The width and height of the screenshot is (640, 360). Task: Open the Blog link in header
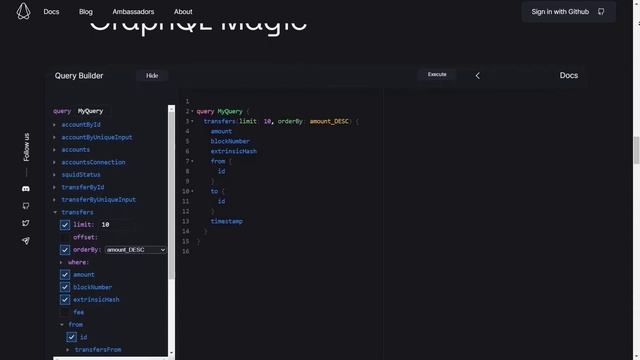tap(86, 12)
